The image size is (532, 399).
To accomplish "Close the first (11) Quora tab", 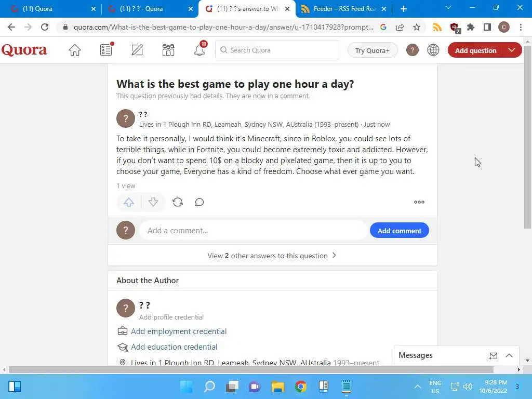I will pos(94,9).
